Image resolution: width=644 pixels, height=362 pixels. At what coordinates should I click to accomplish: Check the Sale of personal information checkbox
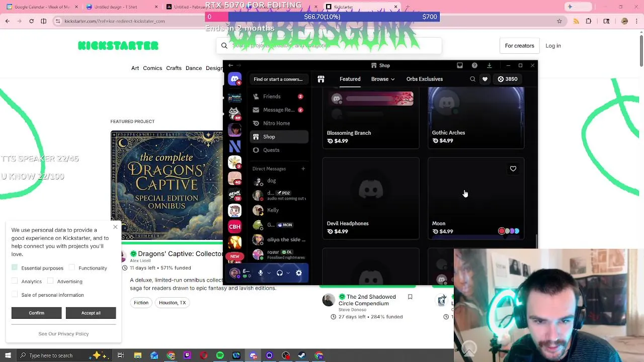(15, 295)
